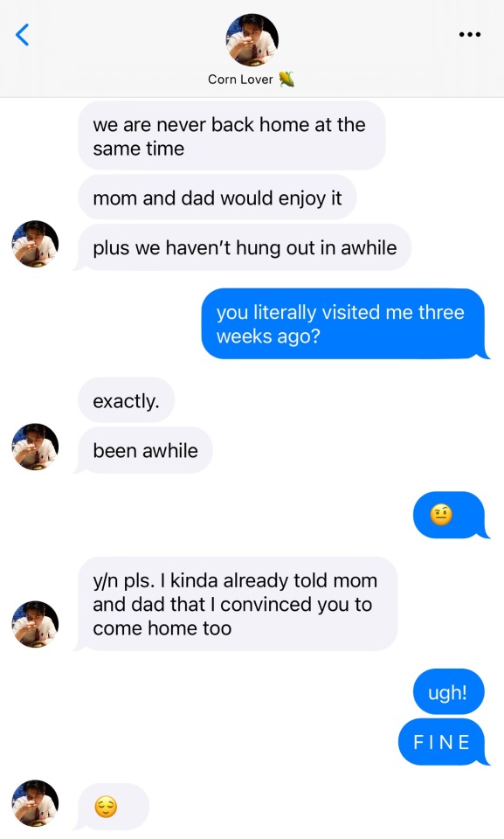
Task: Tap the 'ugh!' blue message bubble
Action: [448, 691]
